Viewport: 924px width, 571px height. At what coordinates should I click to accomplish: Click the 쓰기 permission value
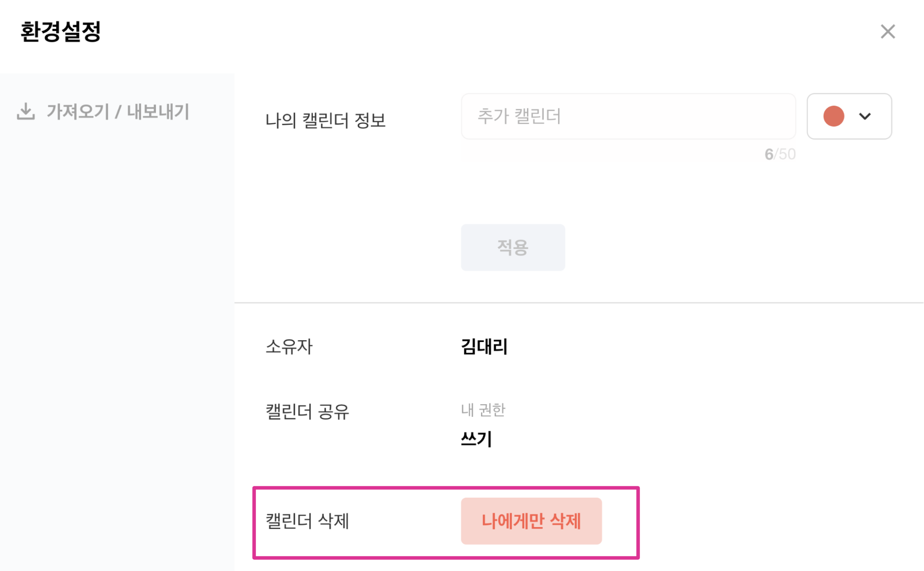pyautogui.click(x=476, y=439)
